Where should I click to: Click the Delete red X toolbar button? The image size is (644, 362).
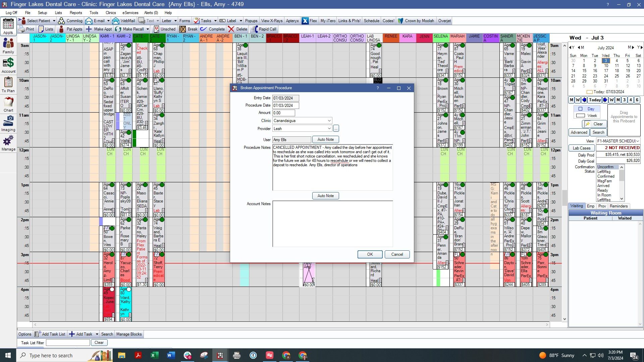click(x=237, y=29)
